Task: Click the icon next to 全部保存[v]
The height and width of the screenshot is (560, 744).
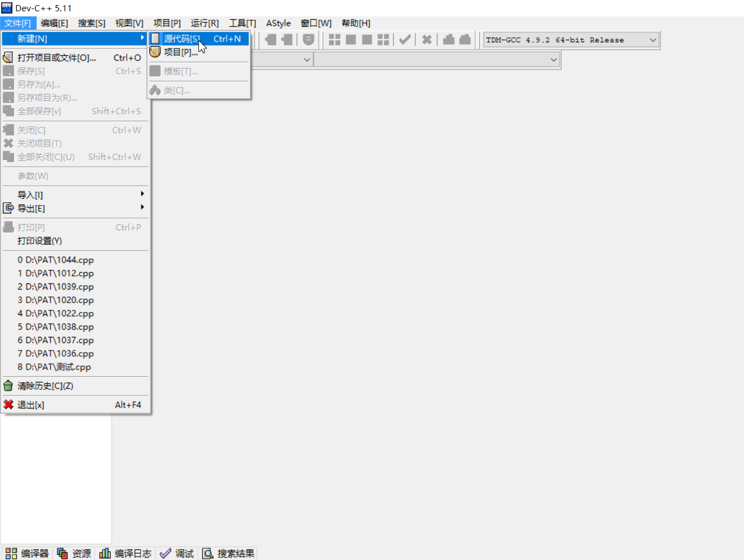Action: point(8,111)
